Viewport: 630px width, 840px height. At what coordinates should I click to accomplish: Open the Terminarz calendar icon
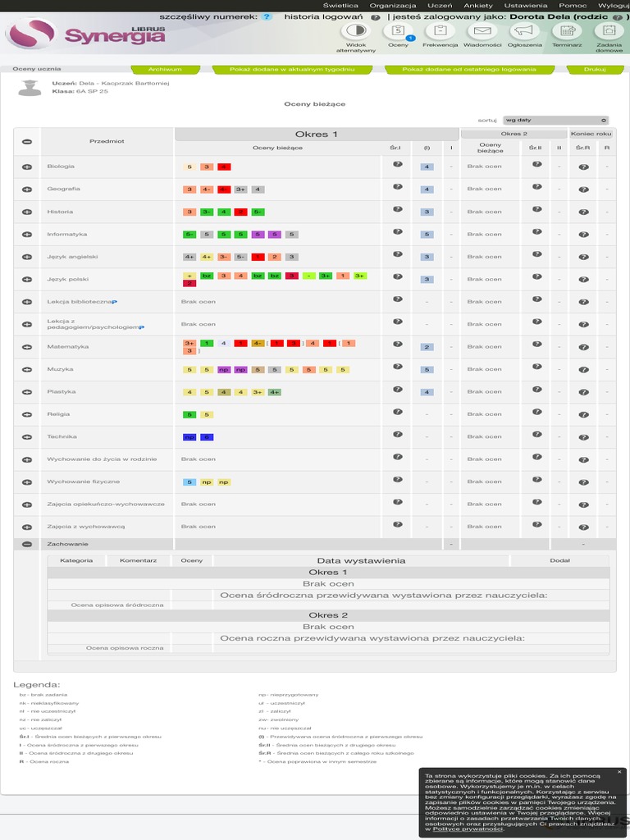(568, 30)
